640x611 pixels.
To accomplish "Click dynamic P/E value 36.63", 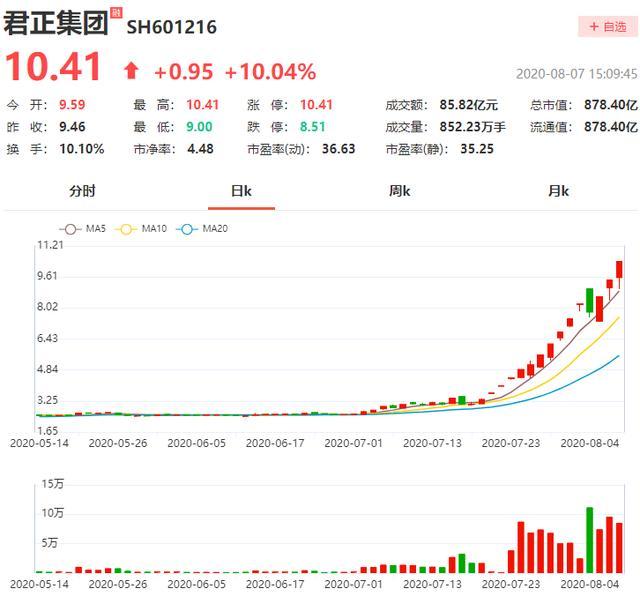I will pyautogui.click(x=338, y=149).
